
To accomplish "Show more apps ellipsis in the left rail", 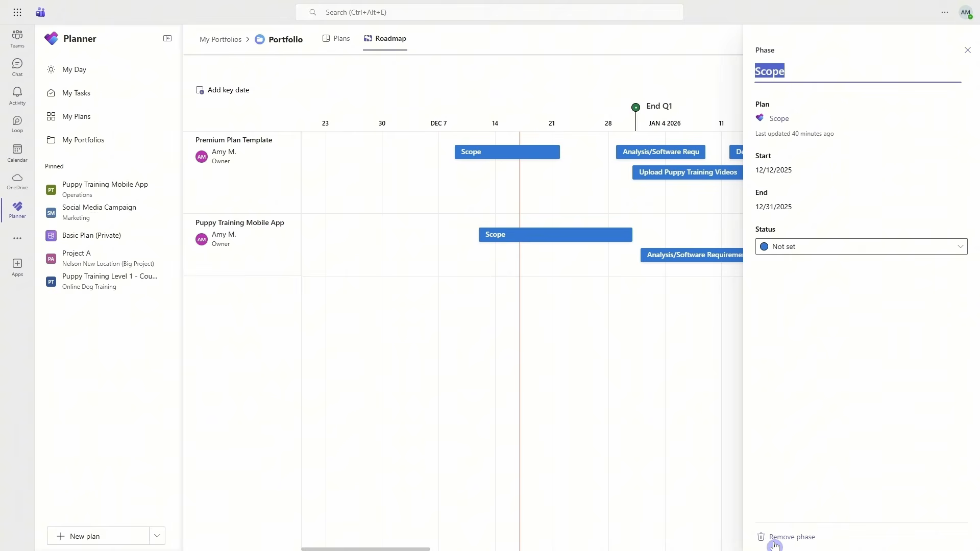I will point(17,238).
